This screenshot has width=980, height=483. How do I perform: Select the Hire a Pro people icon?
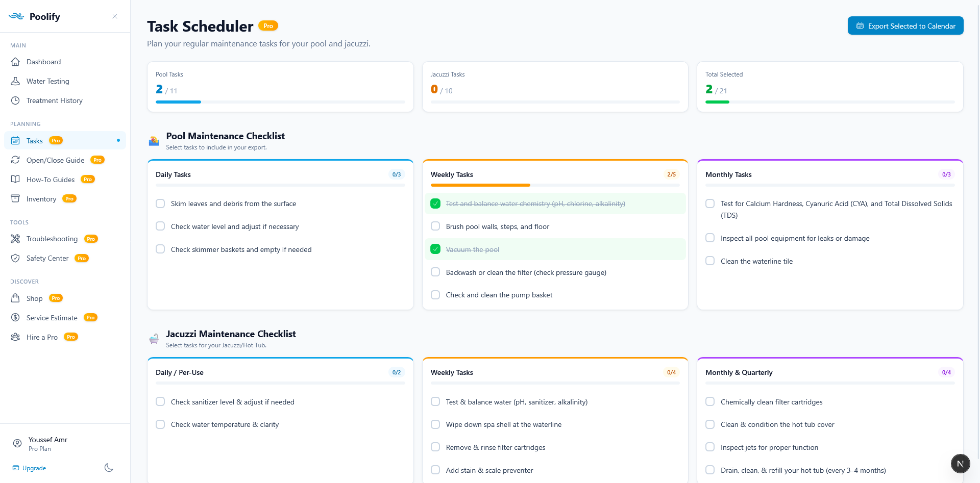click(16, 337)
